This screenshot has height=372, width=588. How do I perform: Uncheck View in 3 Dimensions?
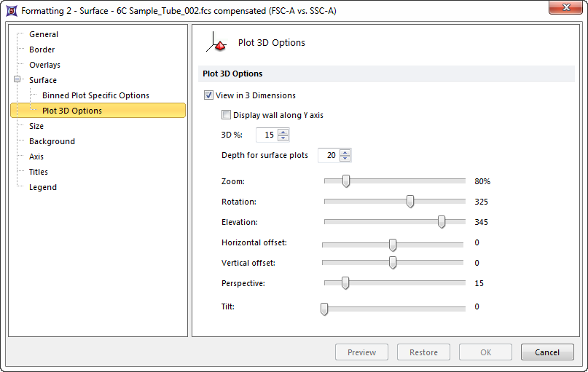pyautogui.click(x=209, y=95)
